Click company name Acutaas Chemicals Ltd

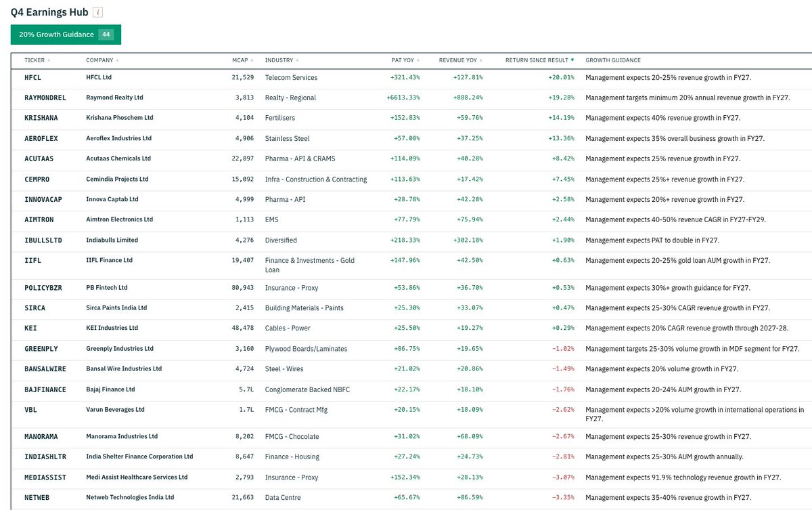[118, 159]
